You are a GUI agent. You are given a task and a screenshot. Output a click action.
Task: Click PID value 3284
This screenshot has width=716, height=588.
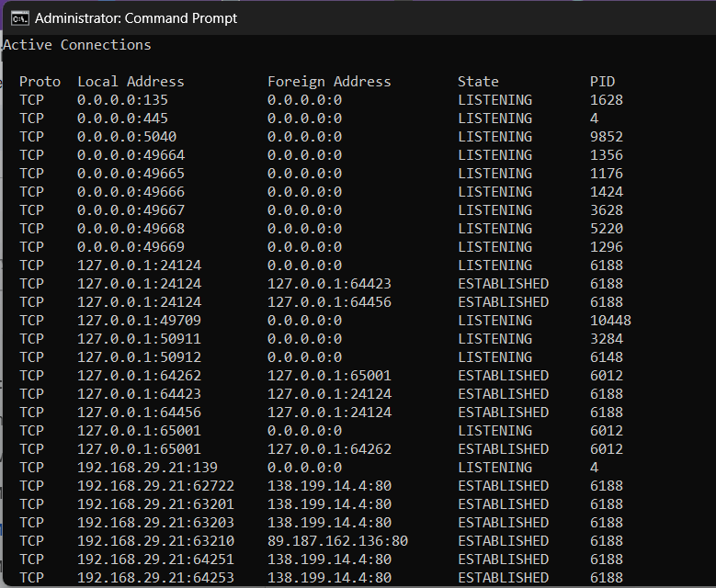pyautogui.click(x=606, y=339)
